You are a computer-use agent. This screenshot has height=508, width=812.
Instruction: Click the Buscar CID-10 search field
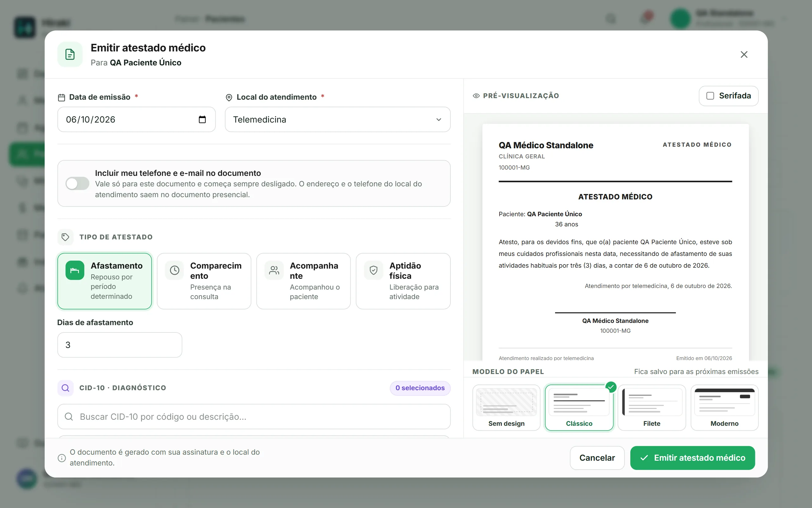coord(254,417)
